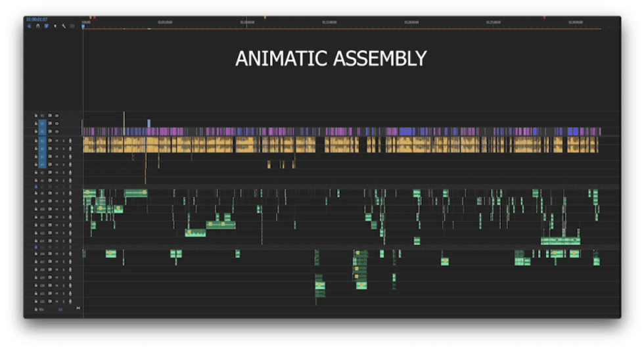Toggle sync lock on track A6
The width and height of the screenshot is (644, 349).
50,180
